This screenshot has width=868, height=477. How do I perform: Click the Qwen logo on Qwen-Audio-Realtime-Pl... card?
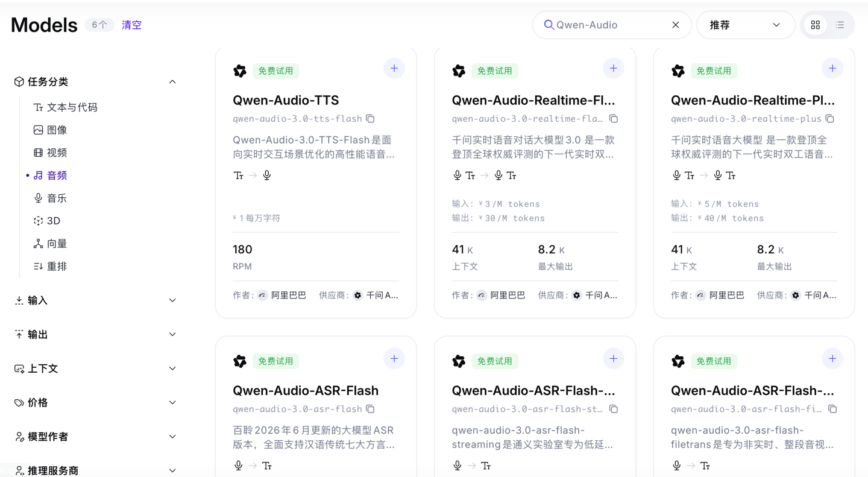coord(678,71)
